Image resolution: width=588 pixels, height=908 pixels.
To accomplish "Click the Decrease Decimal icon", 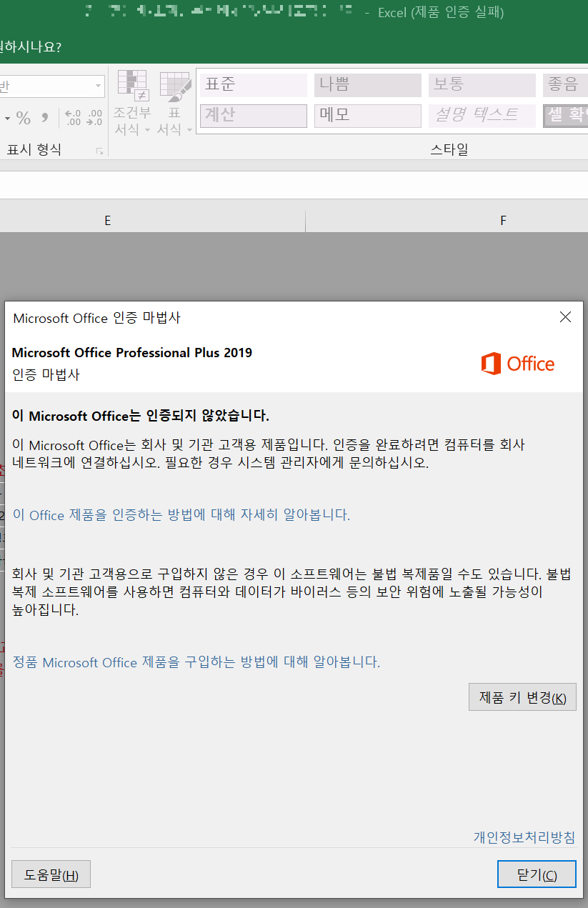I will [94, 117].
